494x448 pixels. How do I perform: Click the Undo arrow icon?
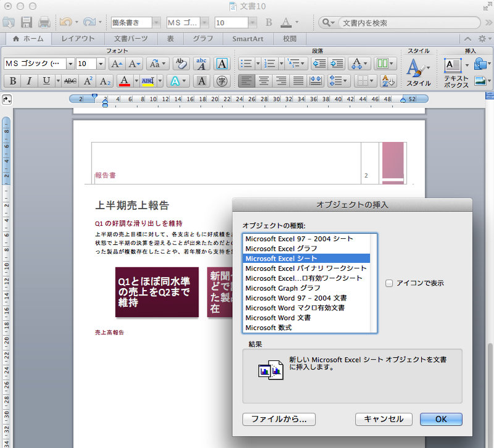[66, 22]
